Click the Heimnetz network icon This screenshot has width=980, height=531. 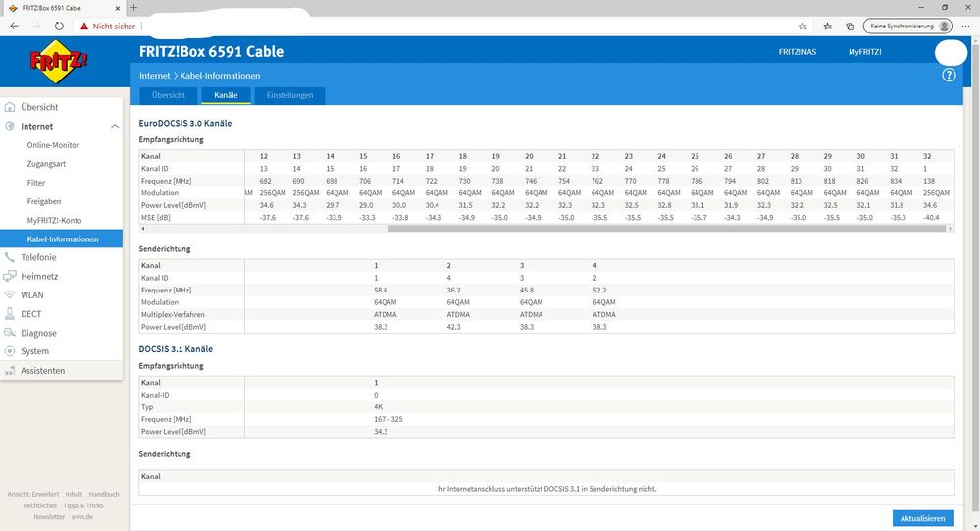pyautogui.click(x=10, y=276)
